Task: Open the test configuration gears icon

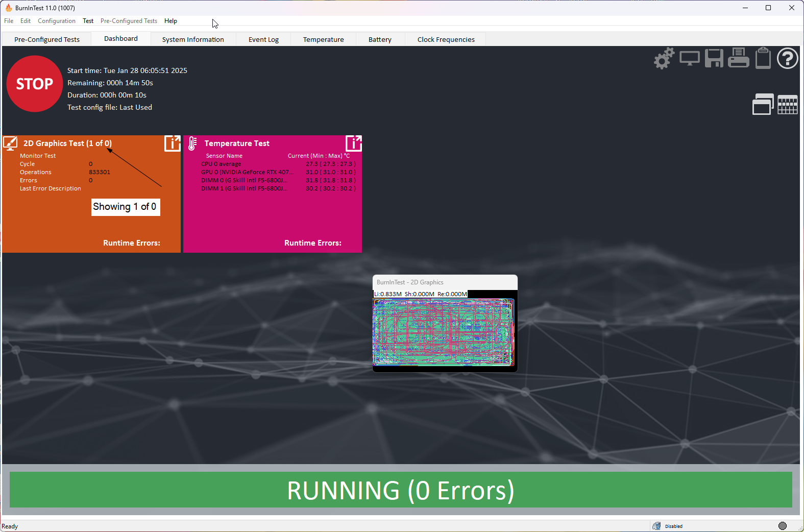Action: pos(664,58)
